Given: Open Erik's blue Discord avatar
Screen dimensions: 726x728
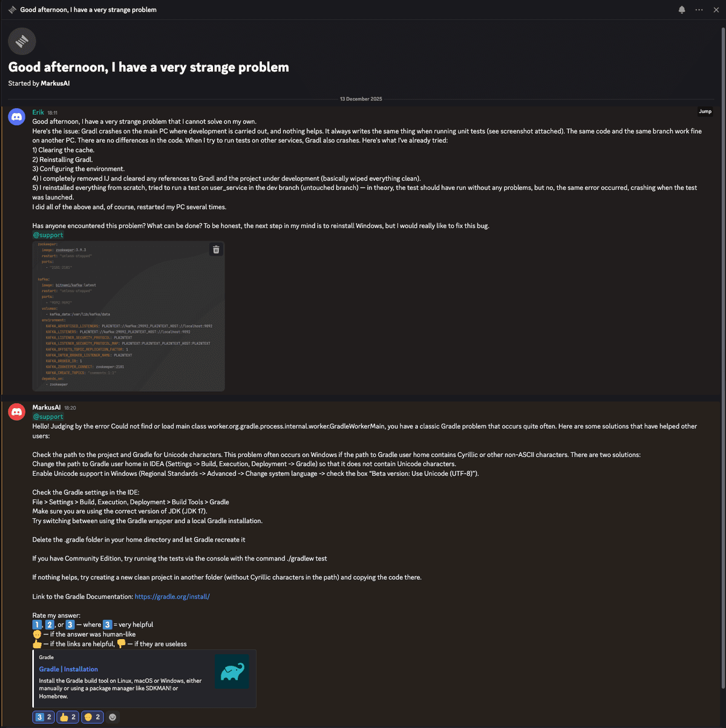Looking at the screenshot, I should tap(17, 117).
